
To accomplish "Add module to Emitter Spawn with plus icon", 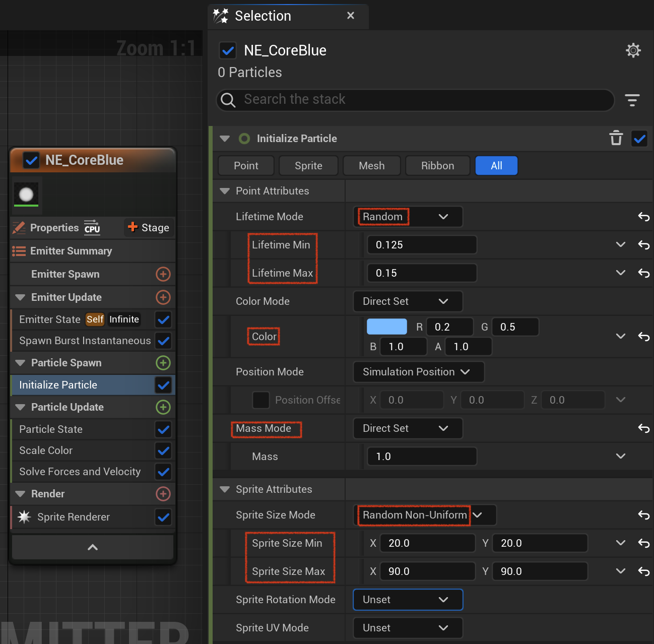I will (163, 274).
